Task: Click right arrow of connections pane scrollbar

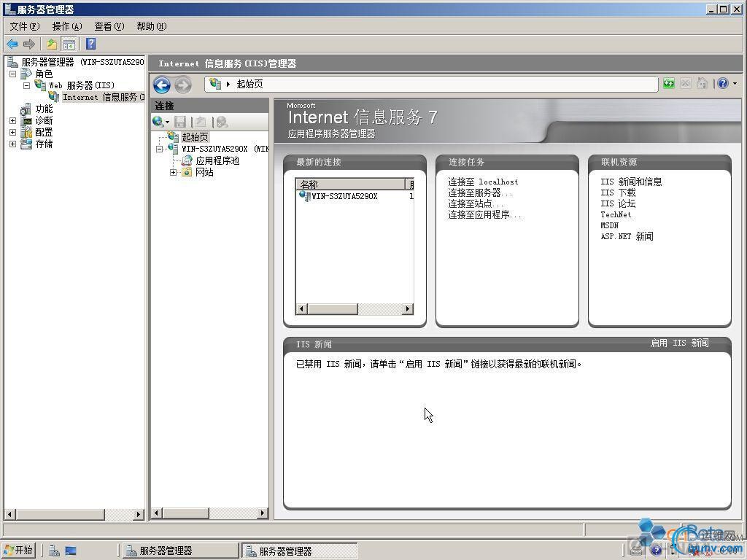Action: coord(263,513)
